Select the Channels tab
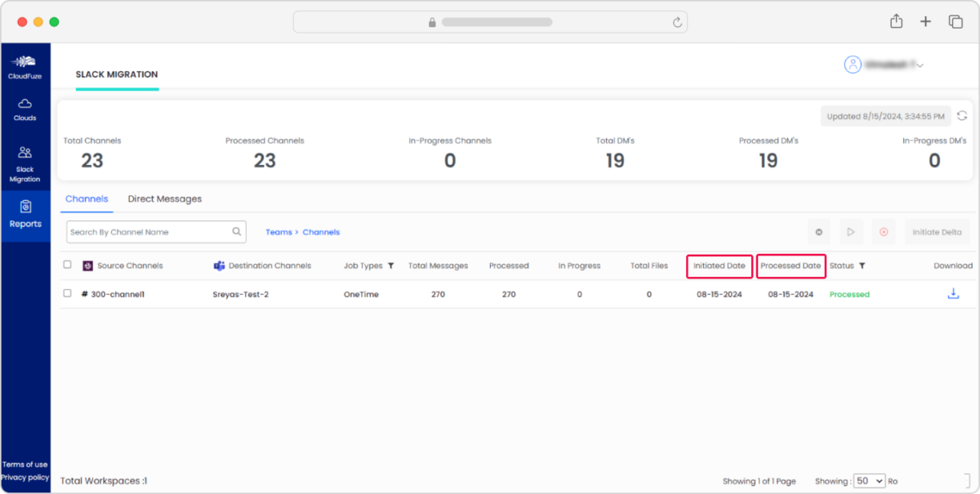Viewport: 980px width, 494px height. (x=87, y=198)
